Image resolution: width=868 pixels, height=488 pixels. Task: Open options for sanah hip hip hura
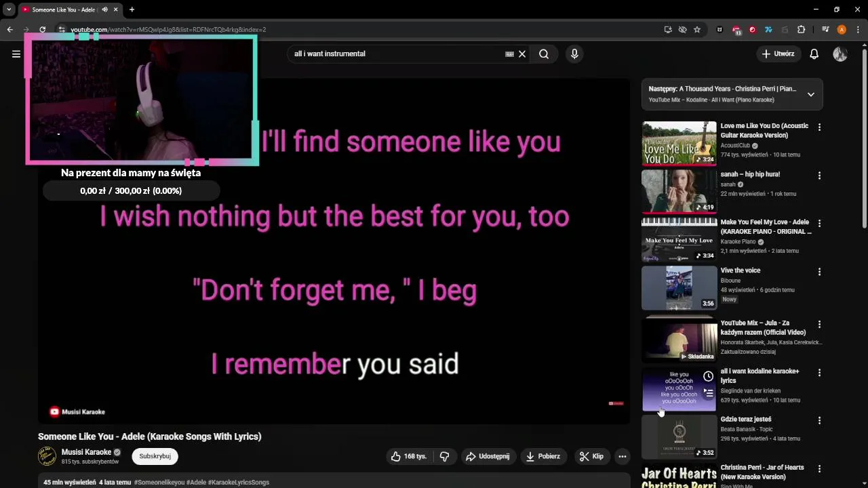[x=819, y=176]
